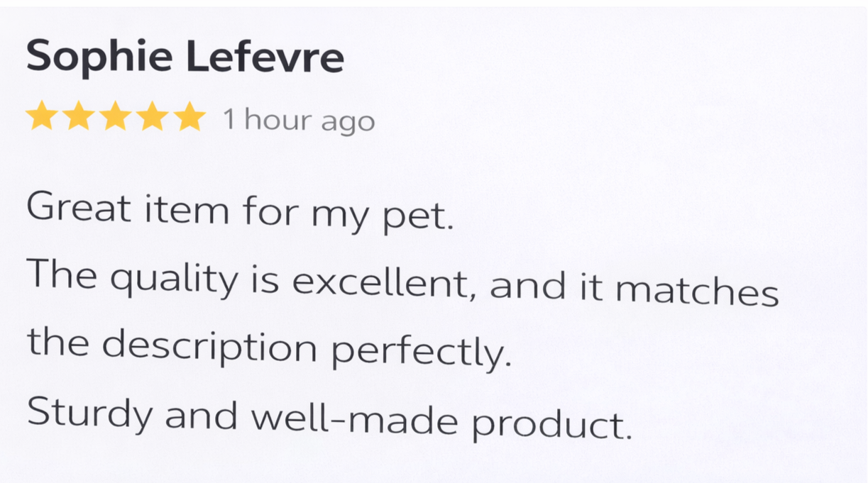Click the word "quality" in the review
This screenshot has width=868, height=483.
pos(174,279)
